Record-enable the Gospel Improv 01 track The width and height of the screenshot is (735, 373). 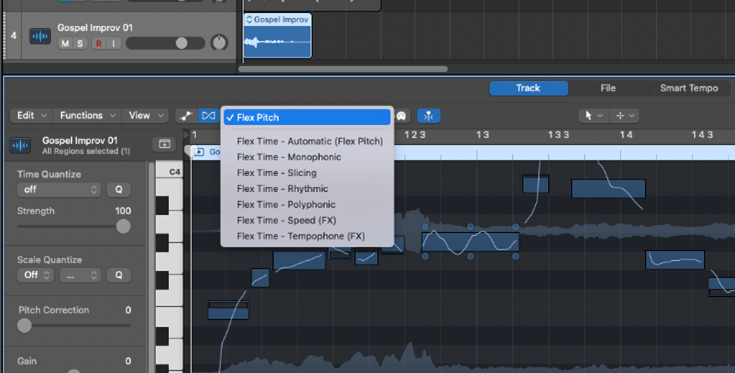[98, 44]
